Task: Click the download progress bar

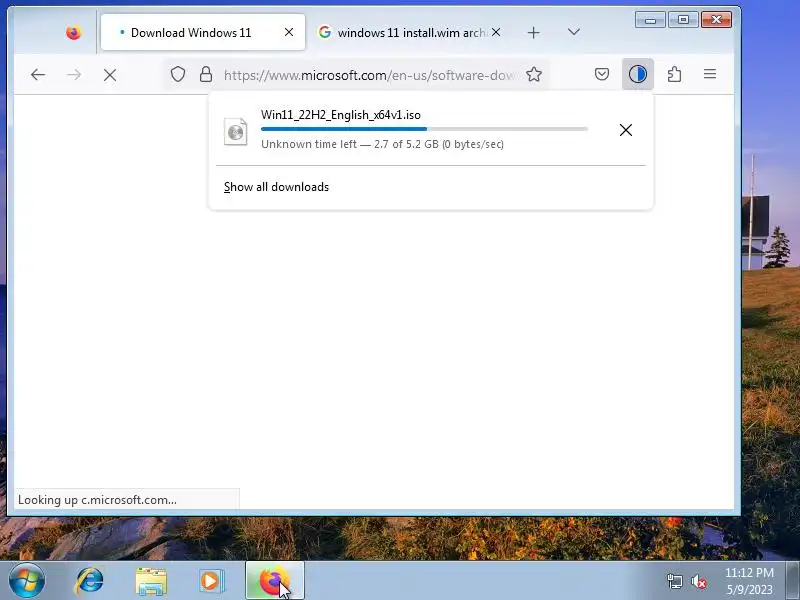Action: click(424, 129)
